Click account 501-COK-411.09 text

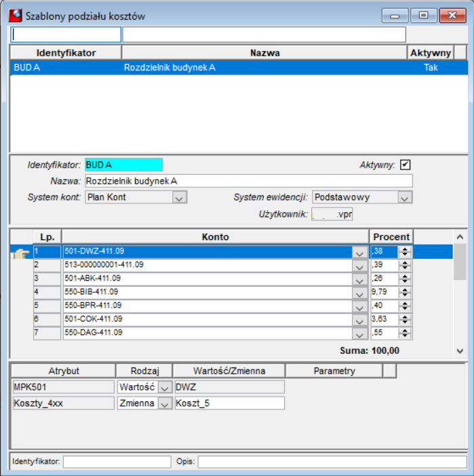[x=93, y=319]
